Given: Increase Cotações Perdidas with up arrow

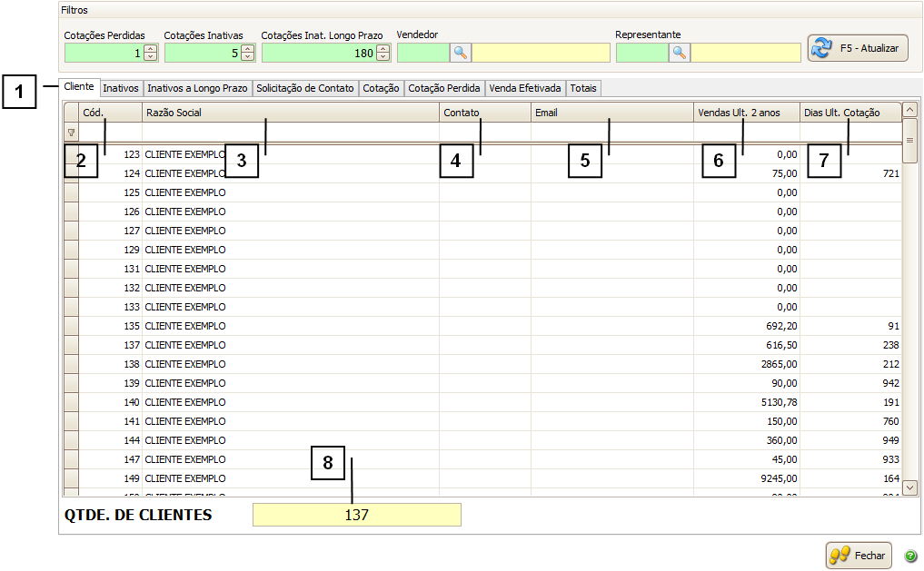Looking at the screenshot, I should 151,49.
